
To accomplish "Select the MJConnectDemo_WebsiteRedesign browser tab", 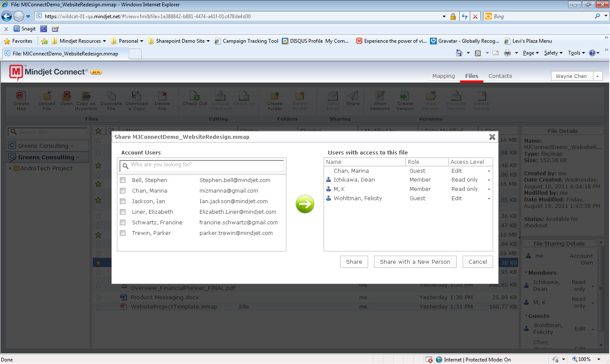I will pyautogui.click(x=65, y=54).
